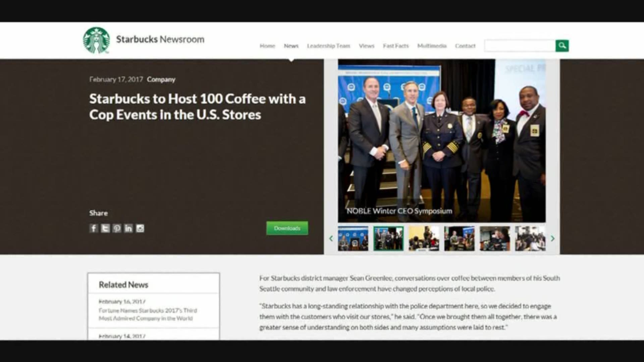Click the NOBLE Winter CEO Symposium photo
The width and height of the screenshot is (644, 362).
[442, 140]
